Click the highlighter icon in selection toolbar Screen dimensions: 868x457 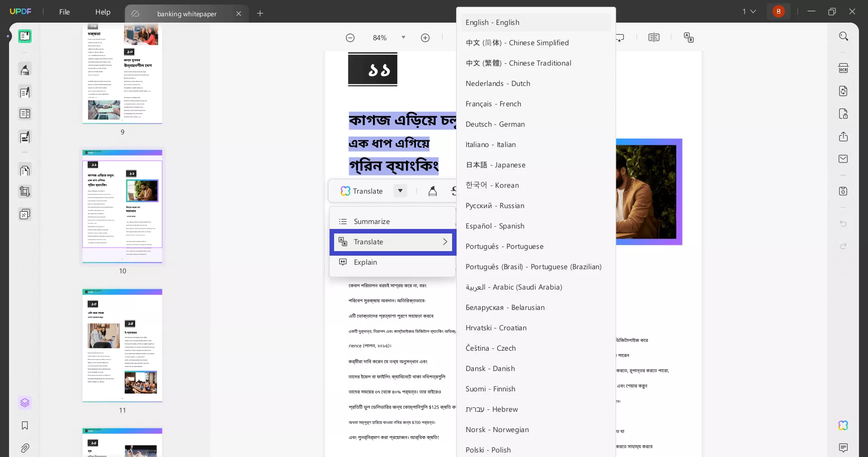point(433,191)
